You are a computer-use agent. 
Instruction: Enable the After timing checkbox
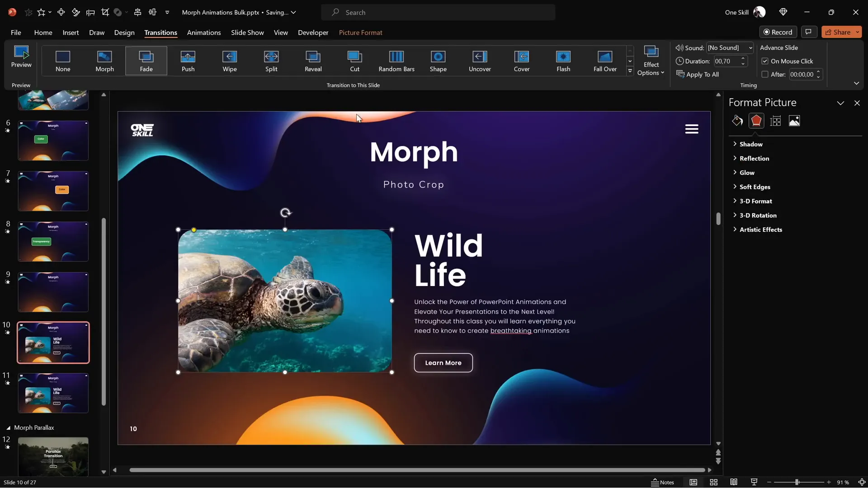(x=765, y=75)
